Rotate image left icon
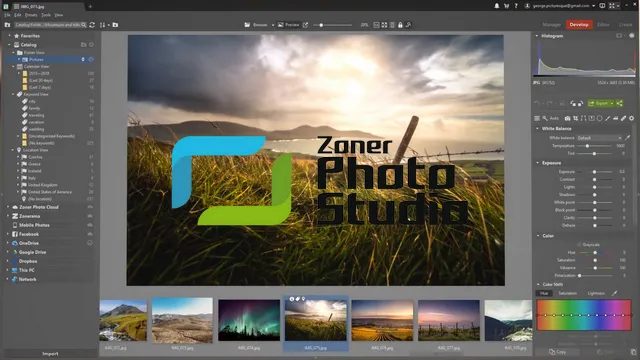640x360 pixels. click(573, 103)
